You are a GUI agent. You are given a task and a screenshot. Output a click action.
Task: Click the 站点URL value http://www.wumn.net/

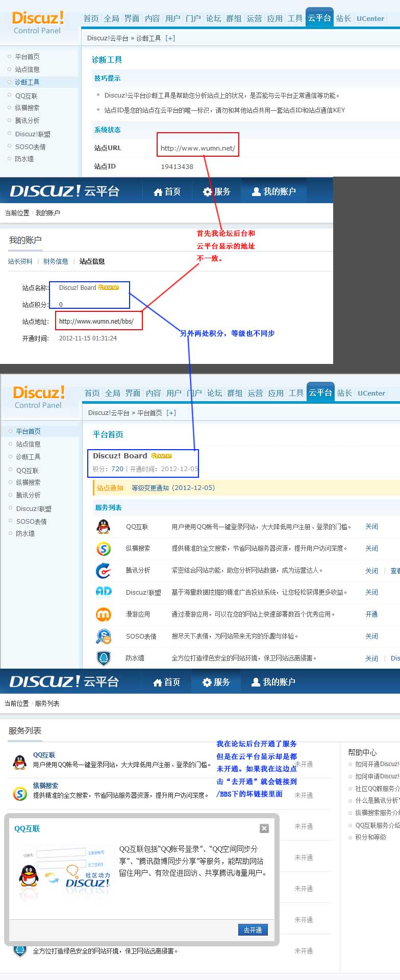(x=198, y=149)
